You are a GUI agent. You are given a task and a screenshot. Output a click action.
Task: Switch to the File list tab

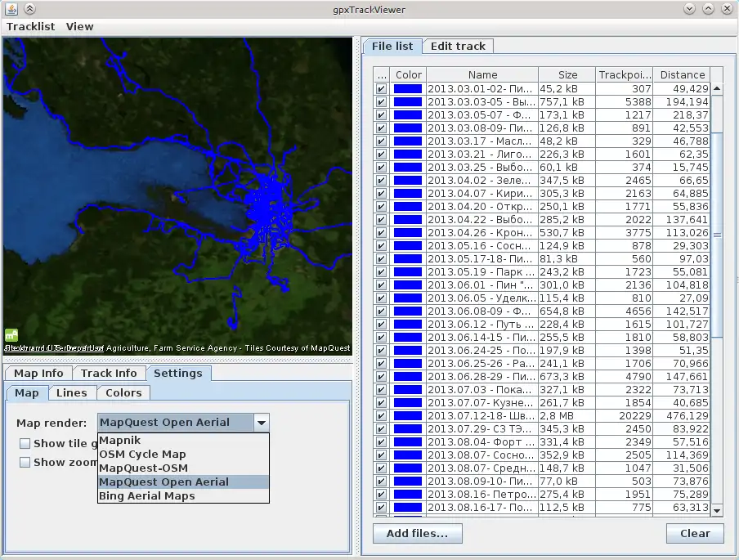click(x=392, y=47)
